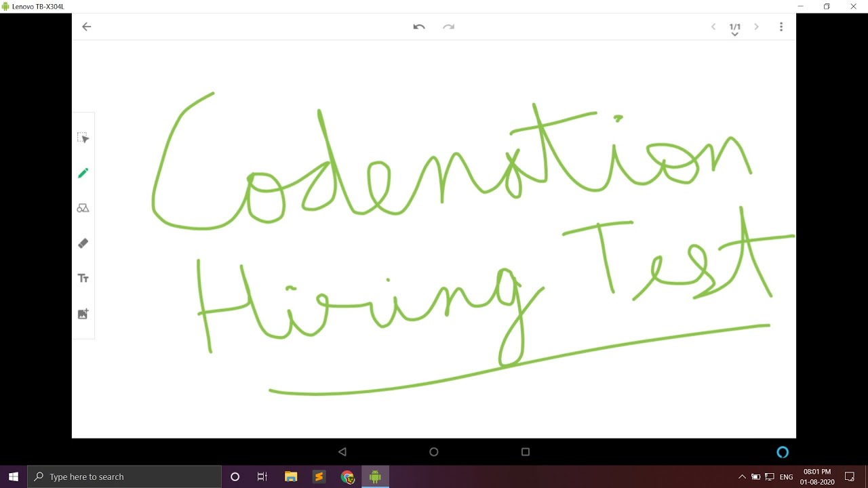868x488 pixels.
Task: Go back with the top-left arrow
Action: (x=86, y=27)
